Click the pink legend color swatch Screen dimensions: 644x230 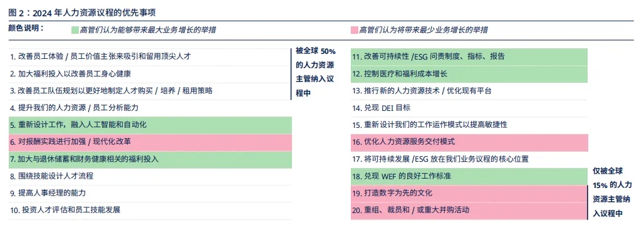coord(355,30)
